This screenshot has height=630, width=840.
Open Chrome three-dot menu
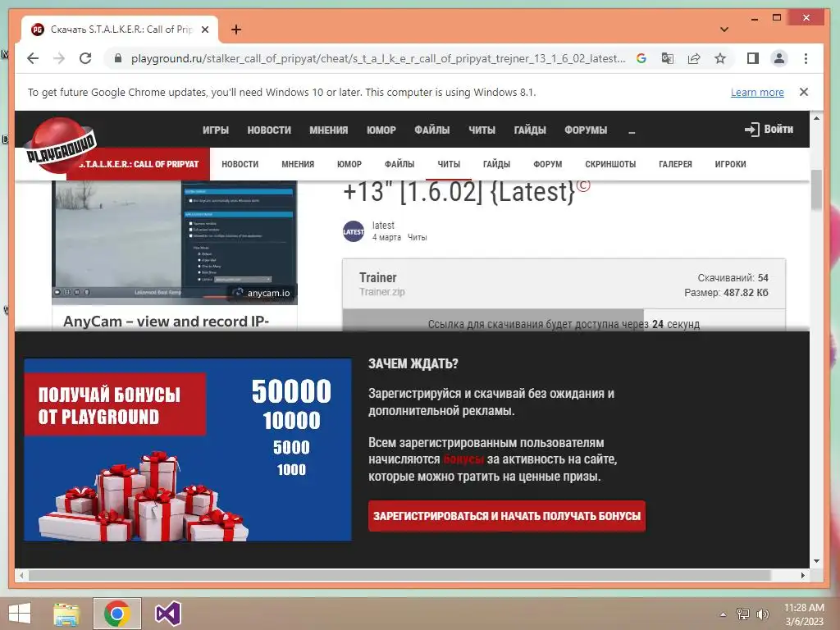coord(806,58)
